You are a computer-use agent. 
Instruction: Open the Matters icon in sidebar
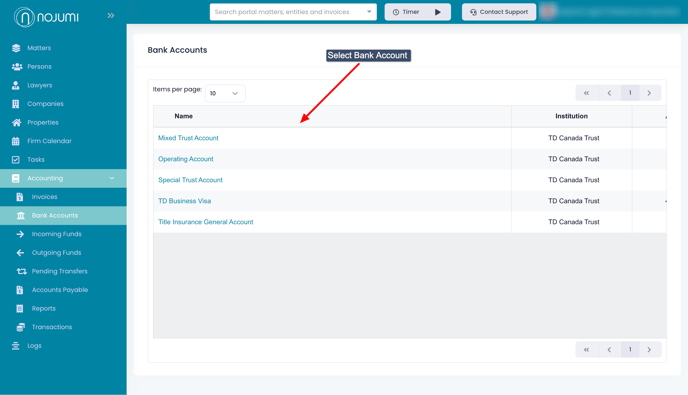pos(16,48)
